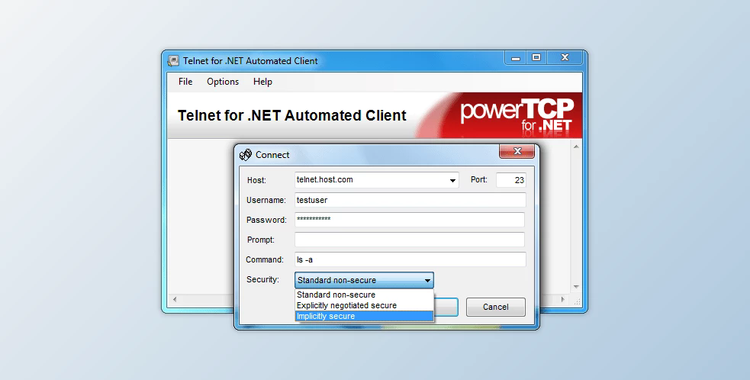Collapse the Security combo box

(x=427, y=280)
